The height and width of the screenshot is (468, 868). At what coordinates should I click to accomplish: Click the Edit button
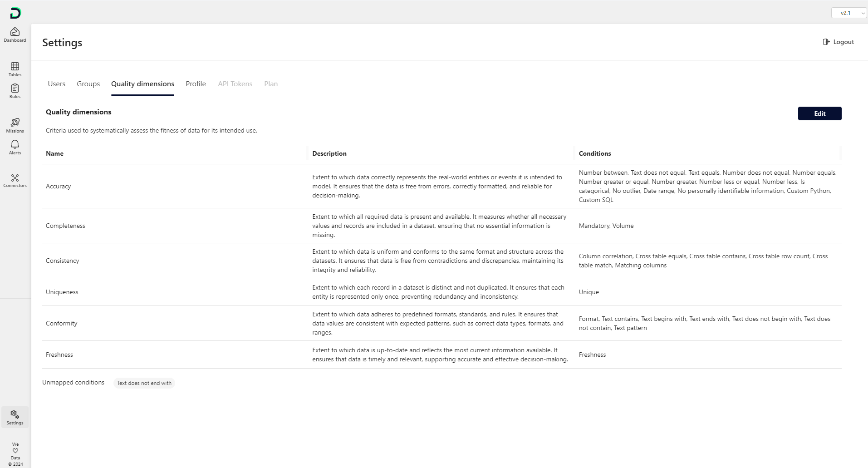(x=819, y=113)
